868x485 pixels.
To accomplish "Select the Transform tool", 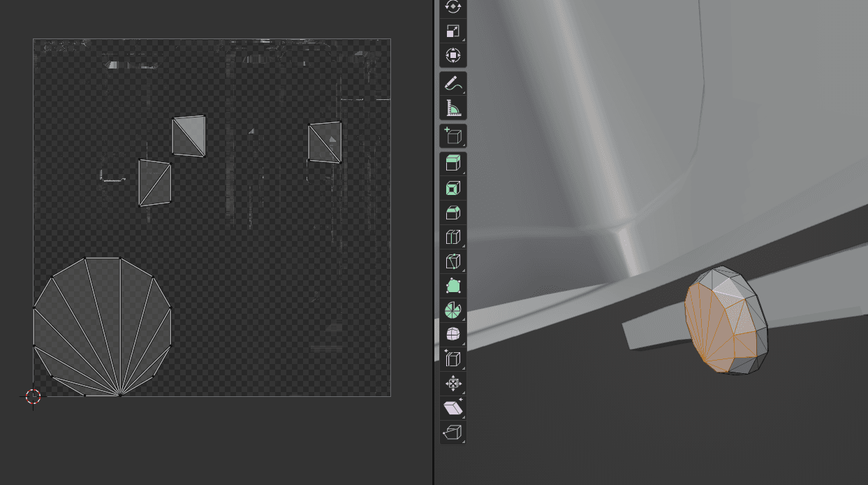I will (x=453, y=55).
